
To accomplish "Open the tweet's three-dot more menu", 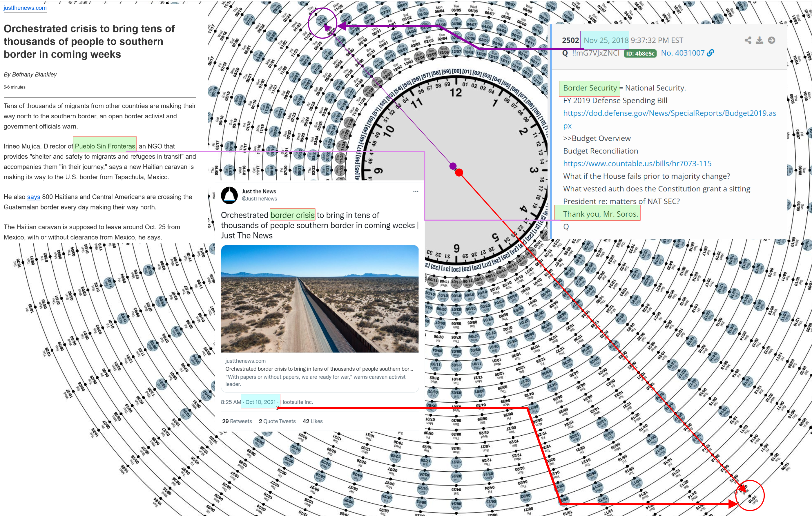I will 416,191.
